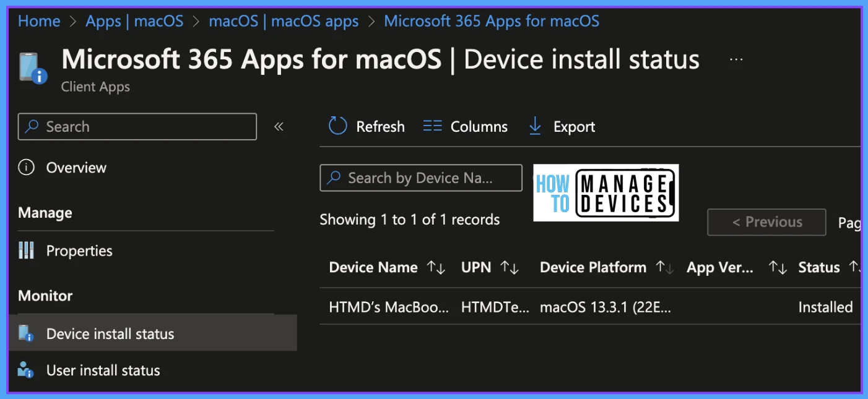
Task: Click the Device Name column header
Action: click(373, 267)
